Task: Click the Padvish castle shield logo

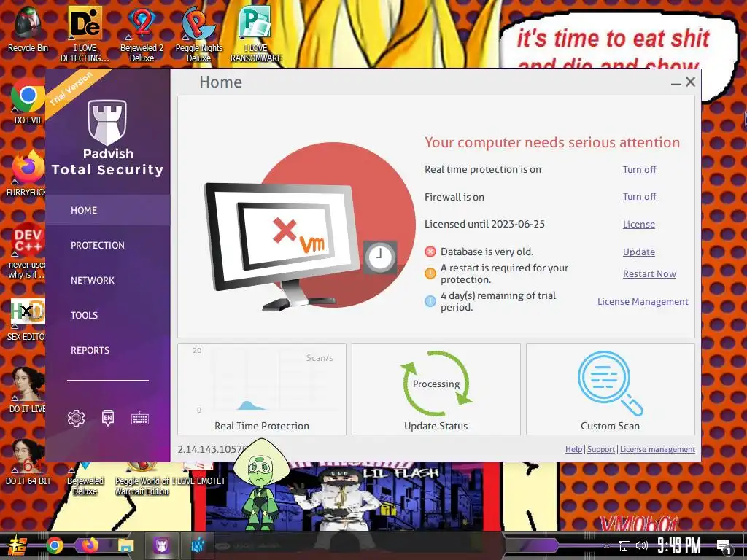Action: click(107, 122)
